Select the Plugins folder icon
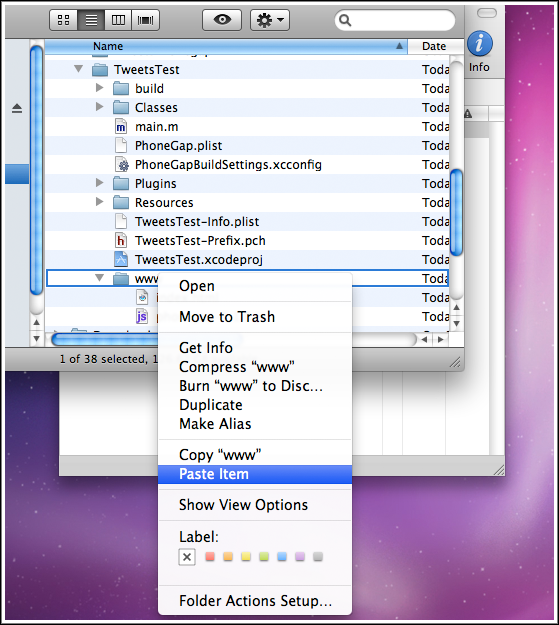 tap(121, 184)
